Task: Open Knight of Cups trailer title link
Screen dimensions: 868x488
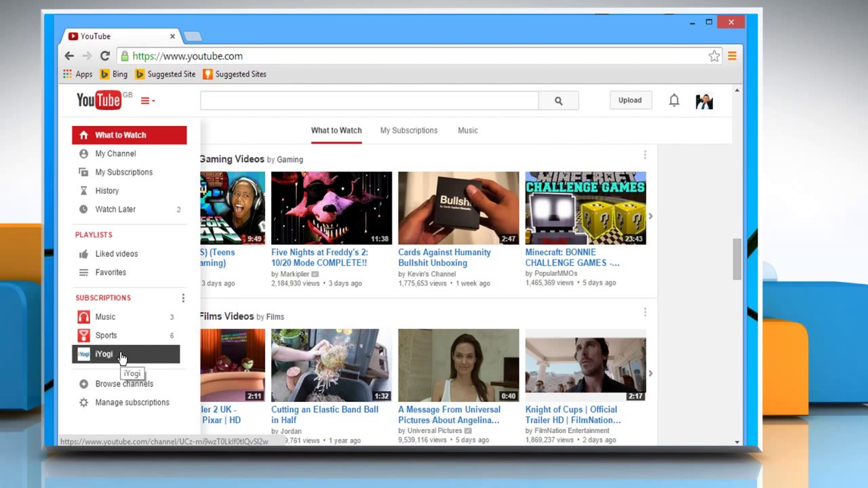Action: point(573,415)
